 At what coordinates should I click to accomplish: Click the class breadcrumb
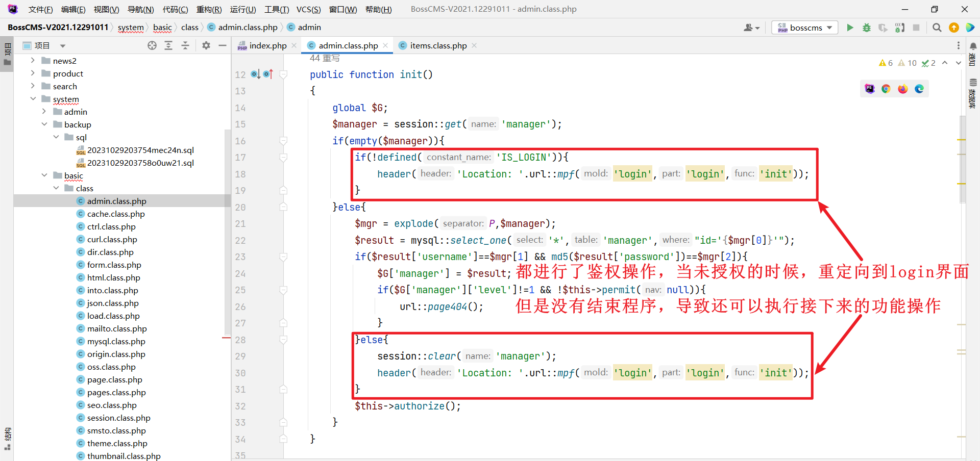point(190,28)
